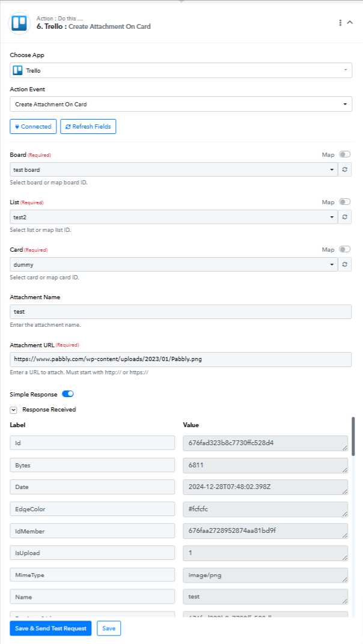This screenshot has height=644, width=363.
Task: Click the Trello logo in the step header
Action: (x=19, y=23)
